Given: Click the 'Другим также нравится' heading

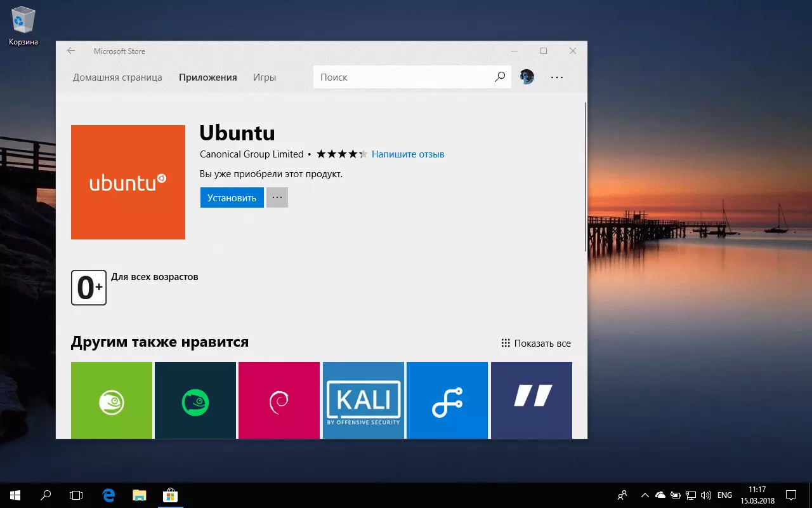Looking at the screenshot, I should coord(160,342).
